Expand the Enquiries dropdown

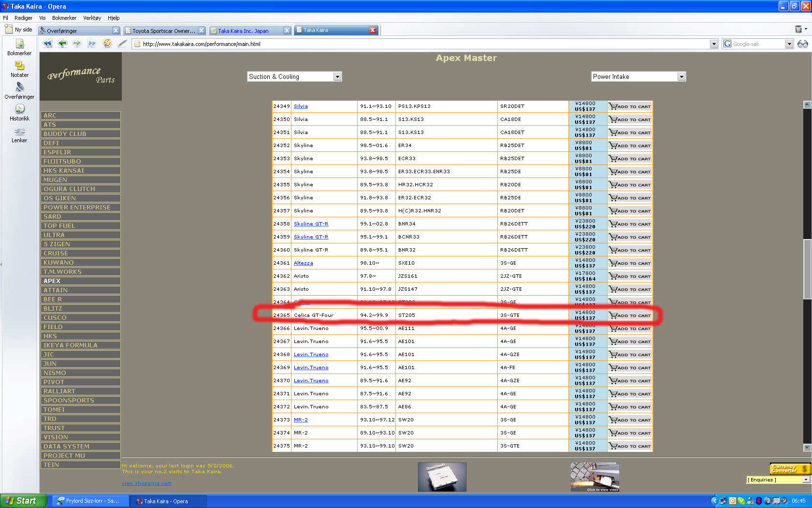[x=805, y=480]
